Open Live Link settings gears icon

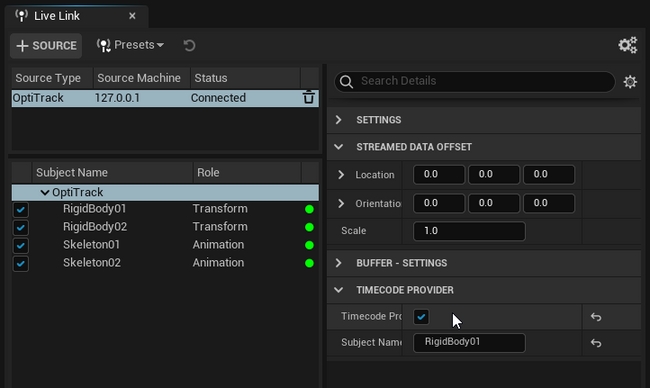[x=628, y=45]
